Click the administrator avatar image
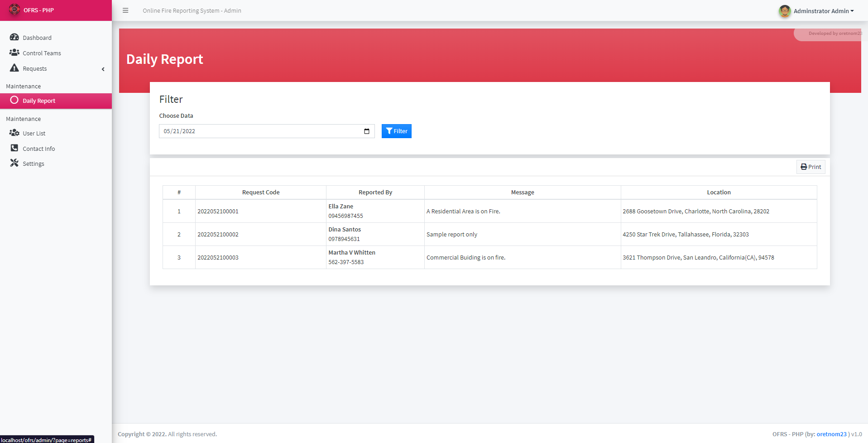This screenshot has height=443, width=868. 785,11
